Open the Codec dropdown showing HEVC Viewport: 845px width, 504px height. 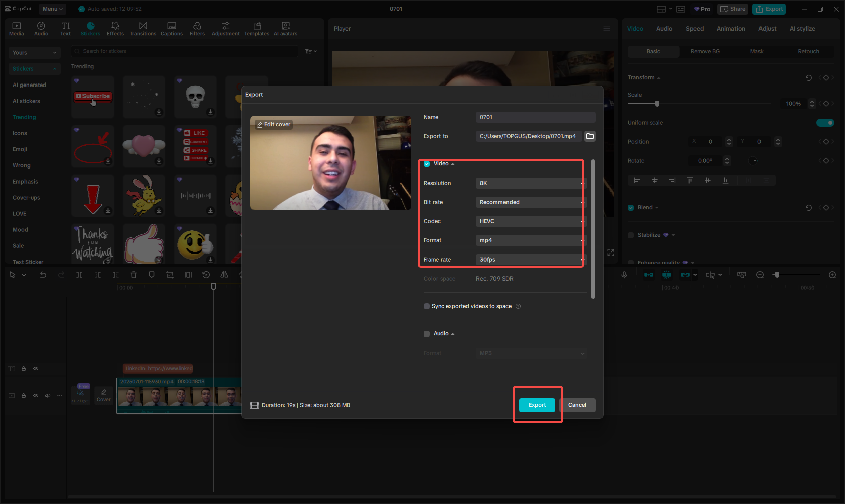(x=531, y=221)
